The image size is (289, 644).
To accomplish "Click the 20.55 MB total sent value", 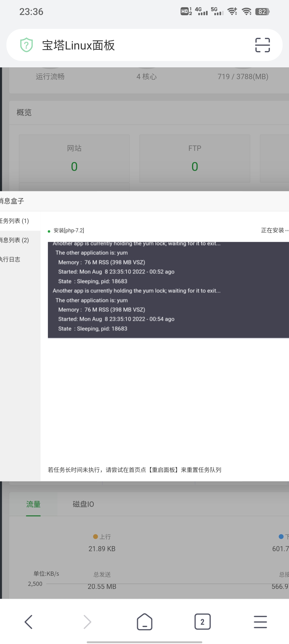I will point(102,586).
